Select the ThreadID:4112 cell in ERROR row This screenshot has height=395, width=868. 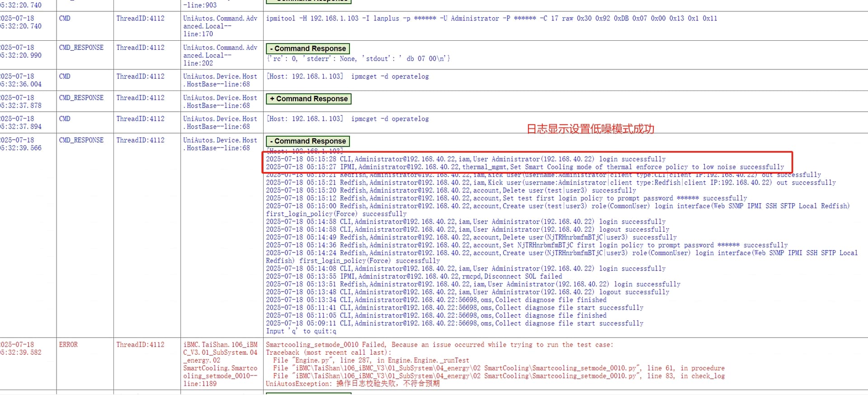[x=140, y=345]
